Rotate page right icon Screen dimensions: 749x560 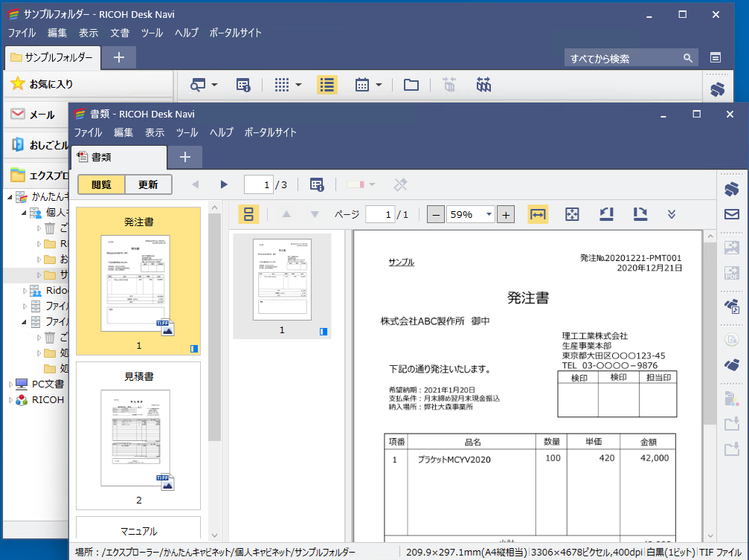(x=640, y=214)
